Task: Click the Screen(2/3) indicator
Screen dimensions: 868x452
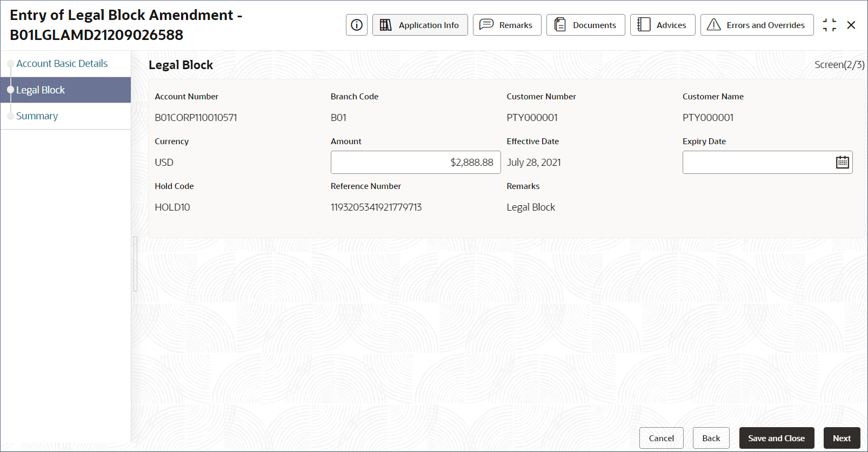Action: point(839,65)
